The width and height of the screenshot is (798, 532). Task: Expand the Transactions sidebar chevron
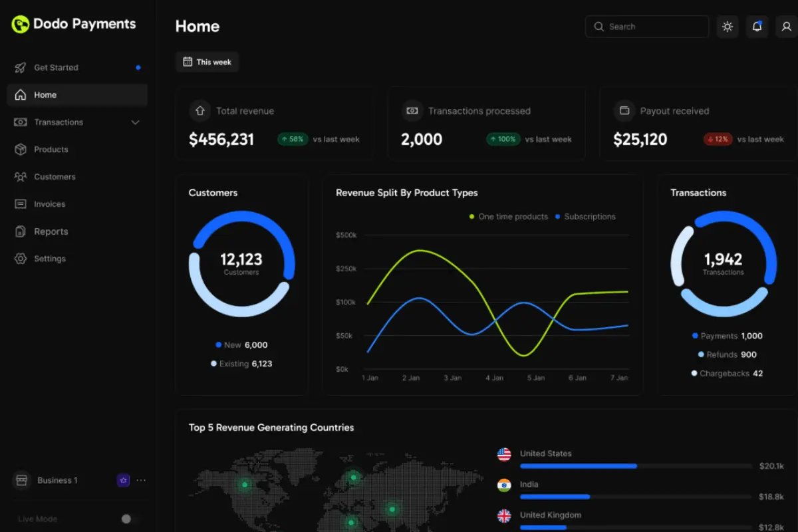click(136, 122)
